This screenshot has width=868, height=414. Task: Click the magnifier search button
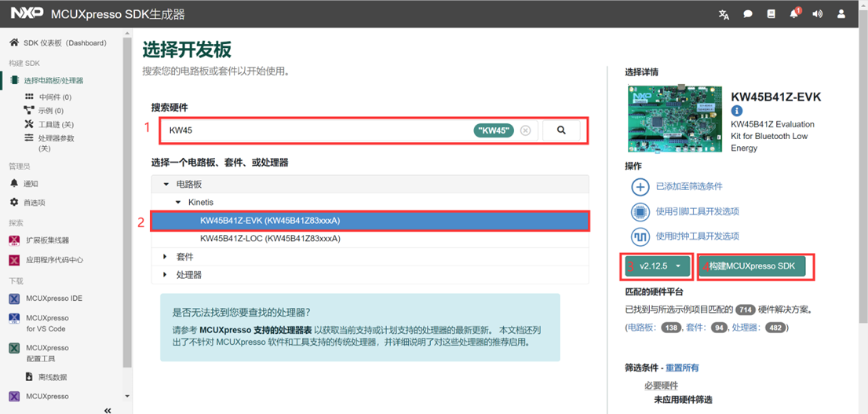561,130
